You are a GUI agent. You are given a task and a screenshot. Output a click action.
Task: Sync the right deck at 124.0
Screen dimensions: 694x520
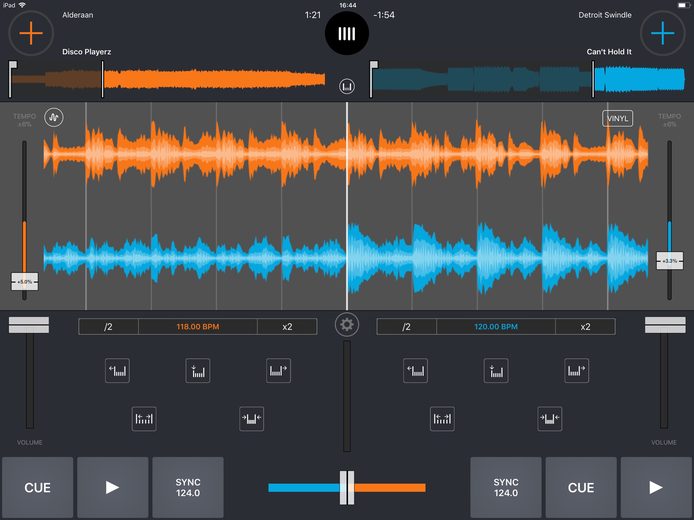[x=506, y=487]
